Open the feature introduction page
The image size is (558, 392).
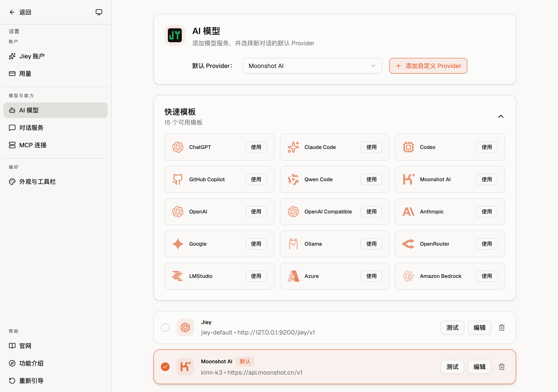pos(55,363)
